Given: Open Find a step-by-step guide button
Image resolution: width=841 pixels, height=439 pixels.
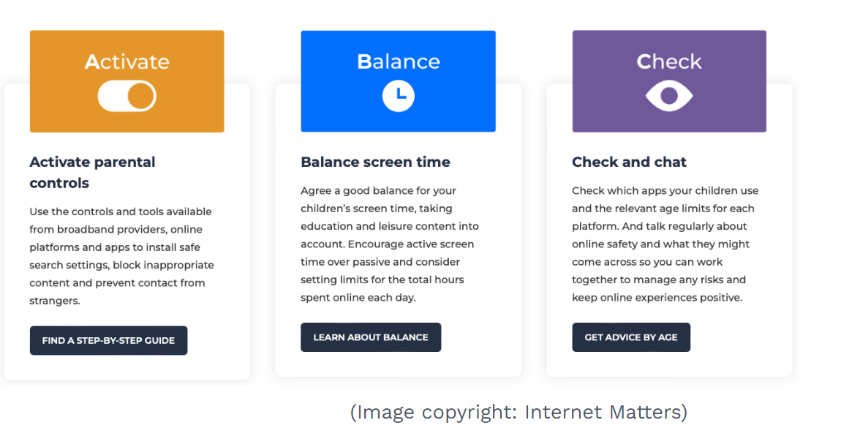Looking at the screenshot, I should tap(108, 340).
